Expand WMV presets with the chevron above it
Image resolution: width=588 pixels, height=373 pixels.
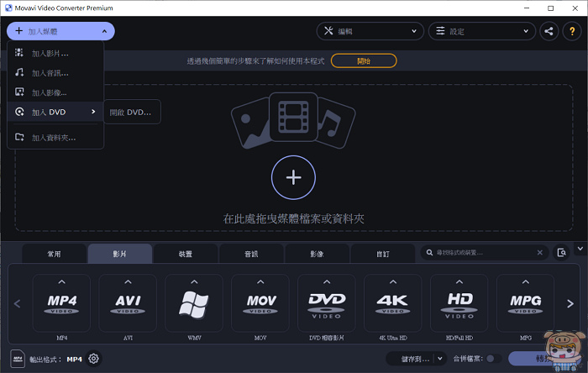tap(194, 282)
